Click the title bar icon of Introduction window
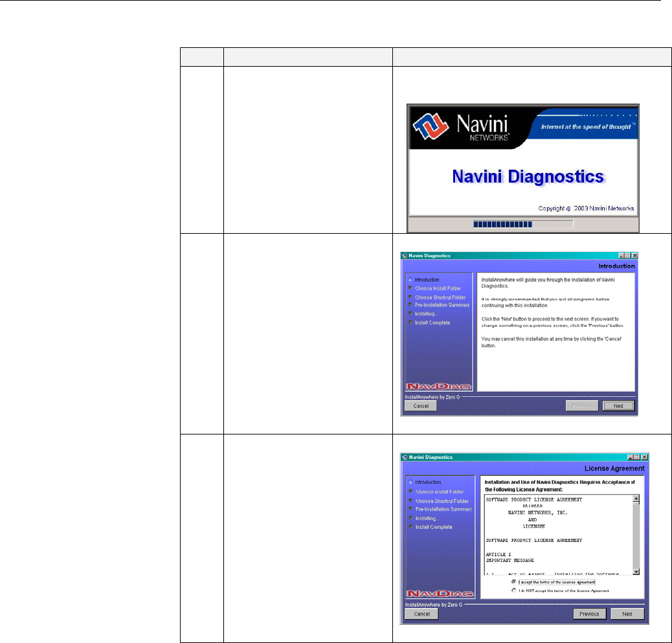 pyautogui.click(x=404, y=256)
